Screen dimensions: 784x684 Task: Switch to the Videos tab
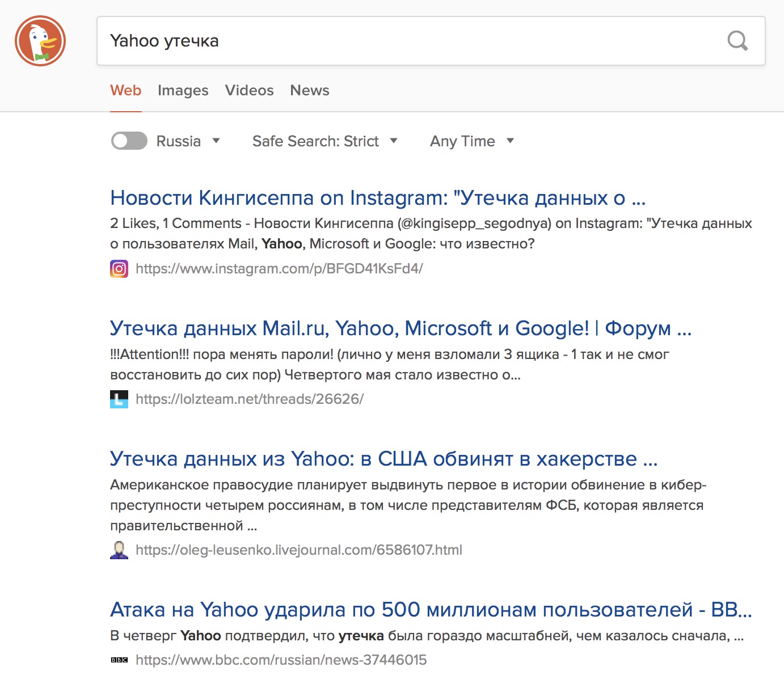[x=249, y=90]
